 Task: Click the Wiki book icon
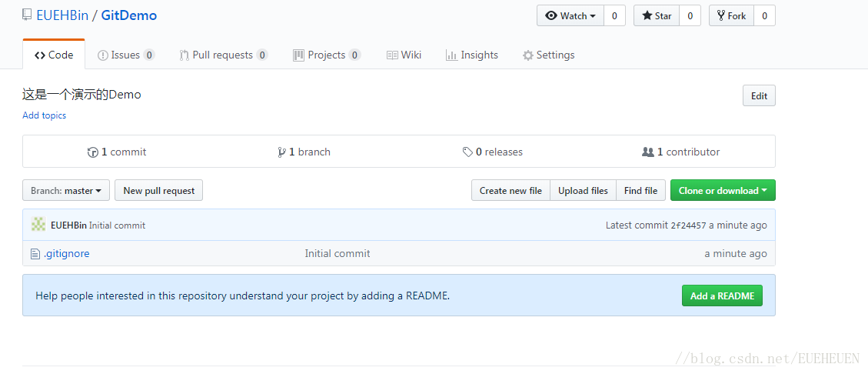tap(392, 55)
